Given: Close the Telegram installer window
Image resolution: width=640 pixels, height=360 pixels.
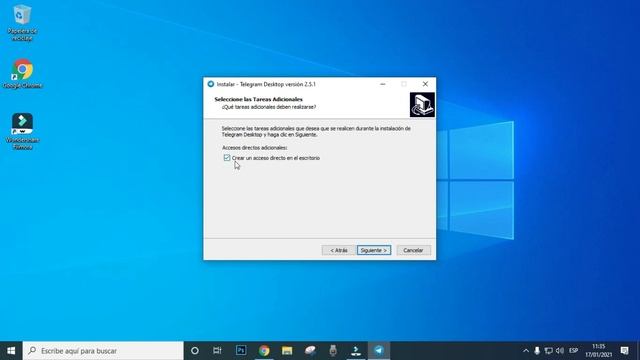Looking at the screenshot, I should point(425,84).
